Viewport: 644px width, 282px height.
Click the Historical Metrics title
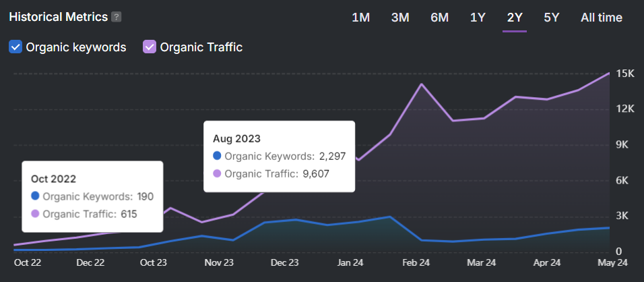click(x=58, y=17)
